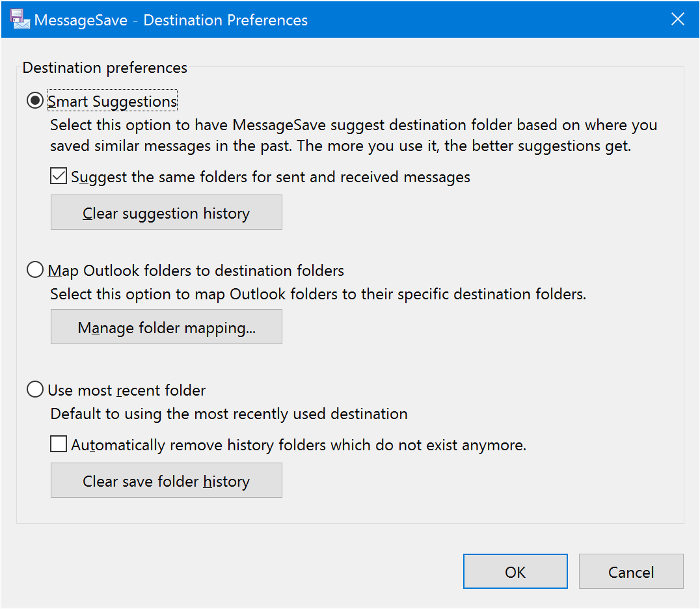
Task: Click Clear save folder history button
Action: point(166,480)
